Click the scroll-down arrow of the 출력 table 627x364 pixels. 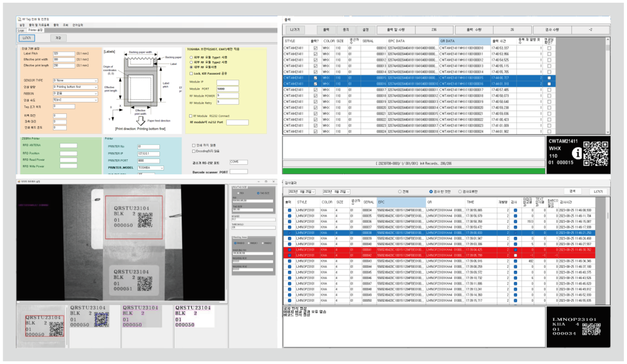[608, 132]
